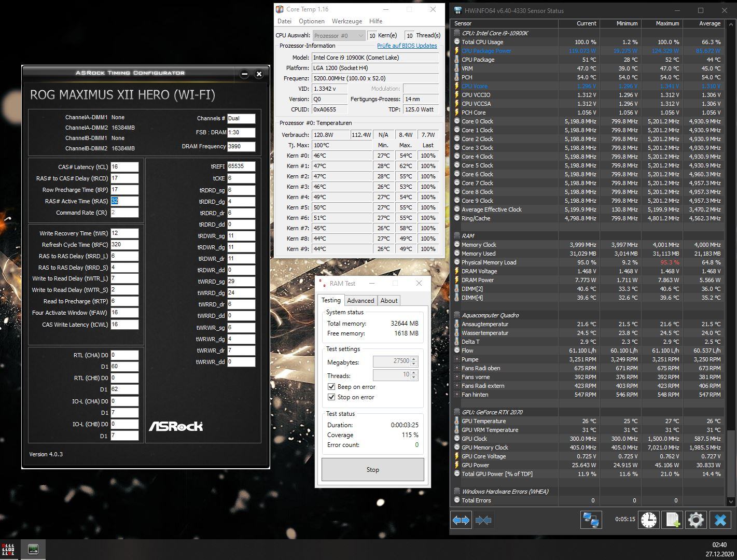
Task: Select Testing tab in RAM Test
Action: 331,300
